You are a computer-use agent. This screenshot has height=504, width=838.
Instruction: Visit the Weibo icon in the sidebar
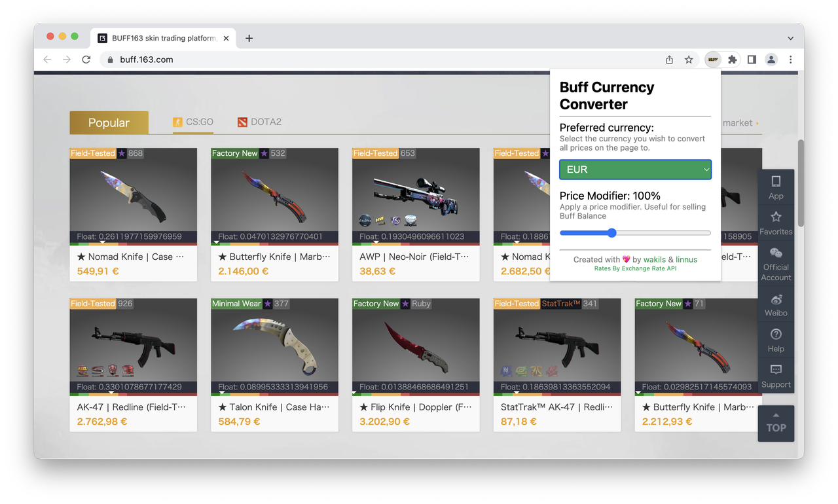776,305
